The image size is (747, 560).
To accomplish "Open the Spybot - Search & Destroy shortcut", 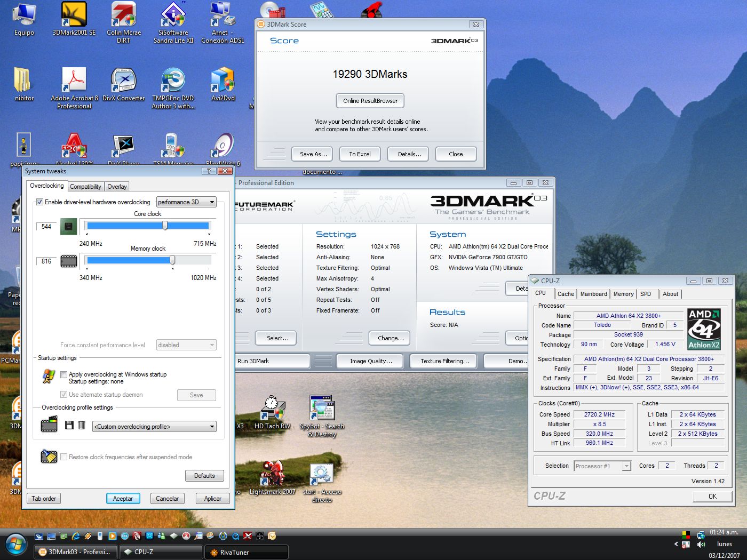I will point(322,416).
